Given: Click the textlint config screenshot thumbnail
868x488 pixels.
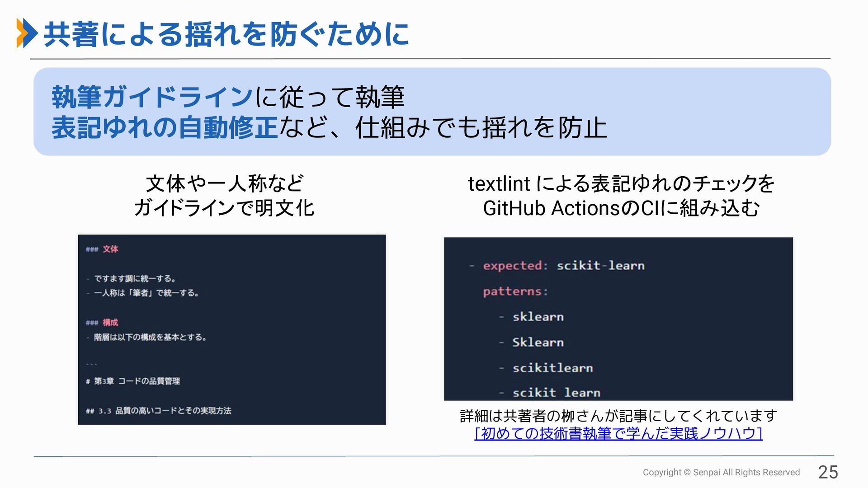Looking at the screenshot, I should point(618,319).
